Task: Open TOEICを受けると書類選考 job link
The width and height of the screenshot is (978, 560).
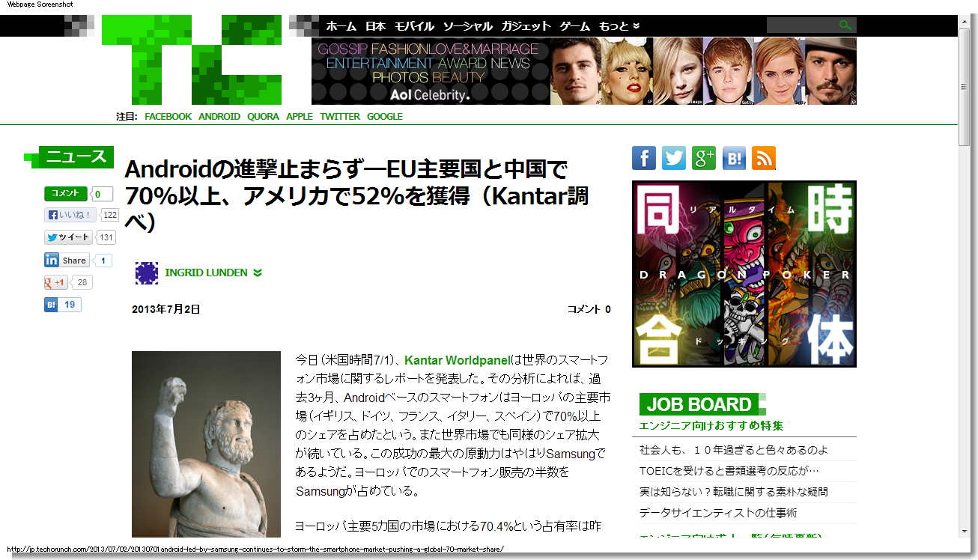Action: [x=729, y=471]
